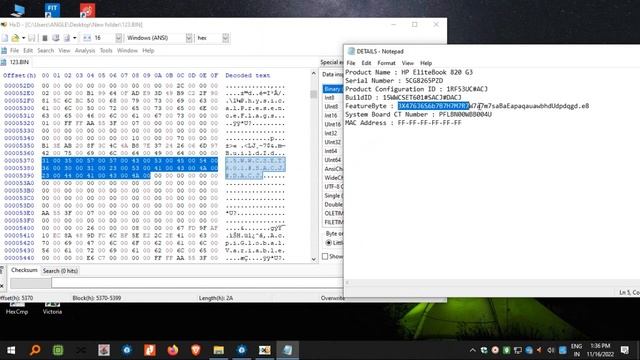The height and width of the screenshot is (360, 640).
Task: Select the Little endian radio button
Action: point(329,242)
